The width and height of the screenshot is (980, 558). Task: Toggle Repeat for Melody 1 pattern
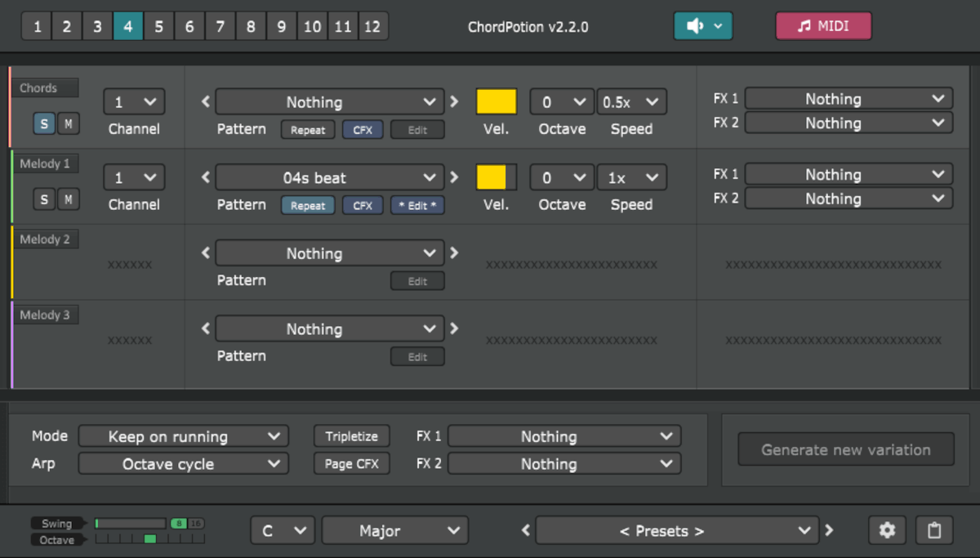point(308,206)
